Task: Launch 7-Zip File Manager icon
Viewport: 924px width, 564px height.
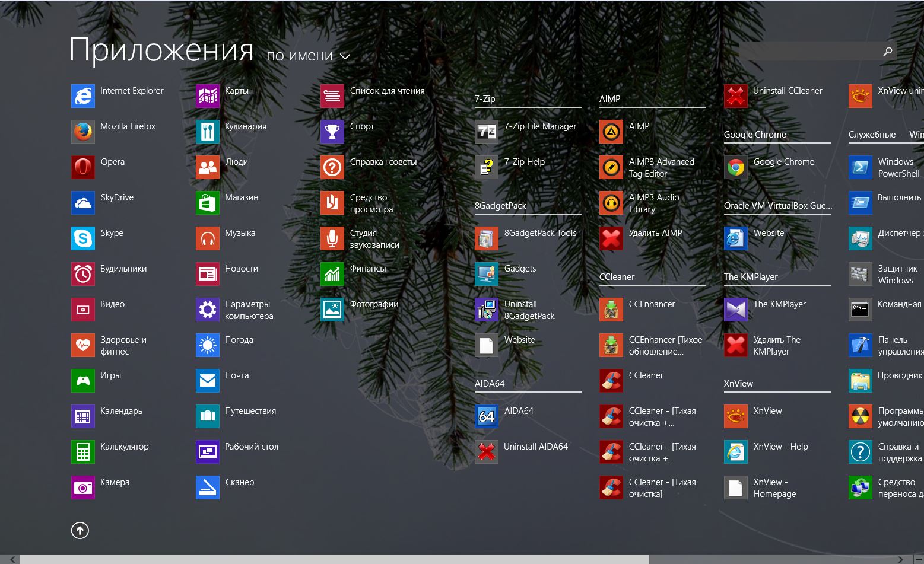Action: click(487, 132)
